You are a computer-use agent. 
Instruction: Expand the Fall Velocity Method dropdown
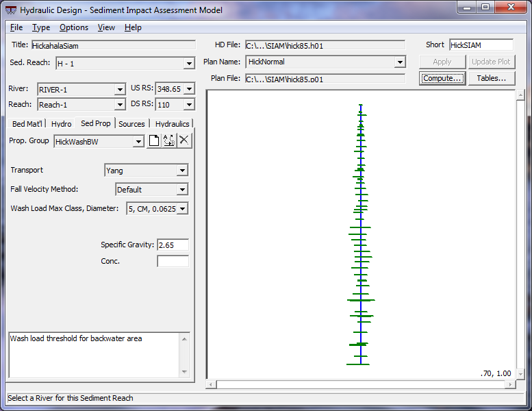182,190
